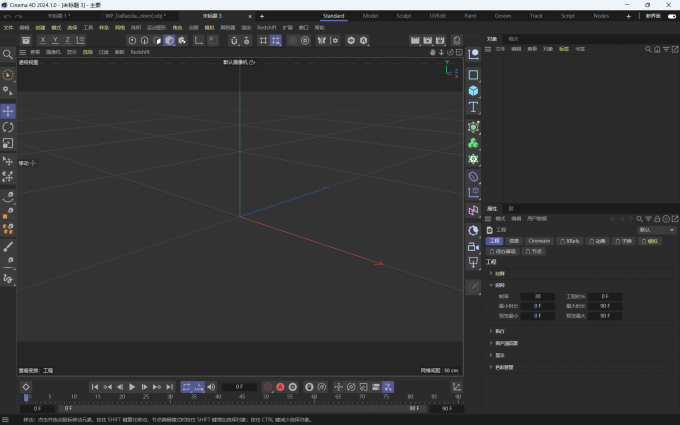Open Edit Render Settings clapperboard with gear
Viewport: 680px width, 425px height.
click(440, 40)
